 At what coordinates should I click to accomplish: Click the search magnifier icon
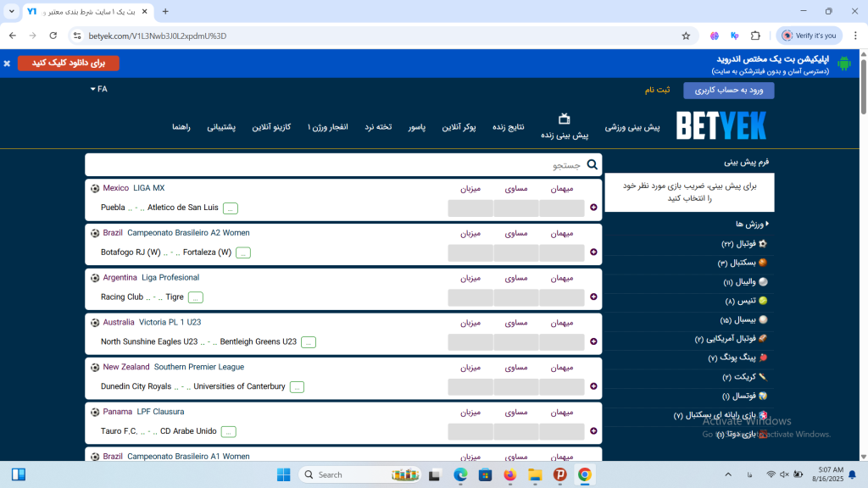(593, 164)
